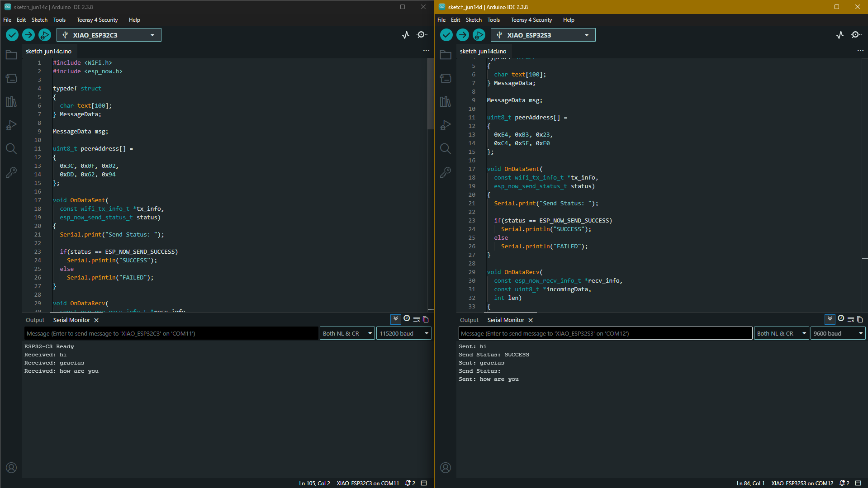Image resolution: width=868 pixels, height=488 pixels.
Task: Click Ln 84, Col 1 cursor position
Action: (x=750, y=483)
